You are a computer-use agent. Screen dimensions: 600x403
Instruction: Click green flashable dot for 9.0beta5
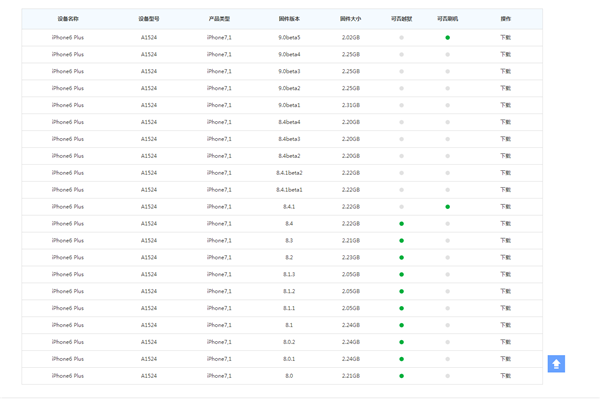click(x=448, y=37)
